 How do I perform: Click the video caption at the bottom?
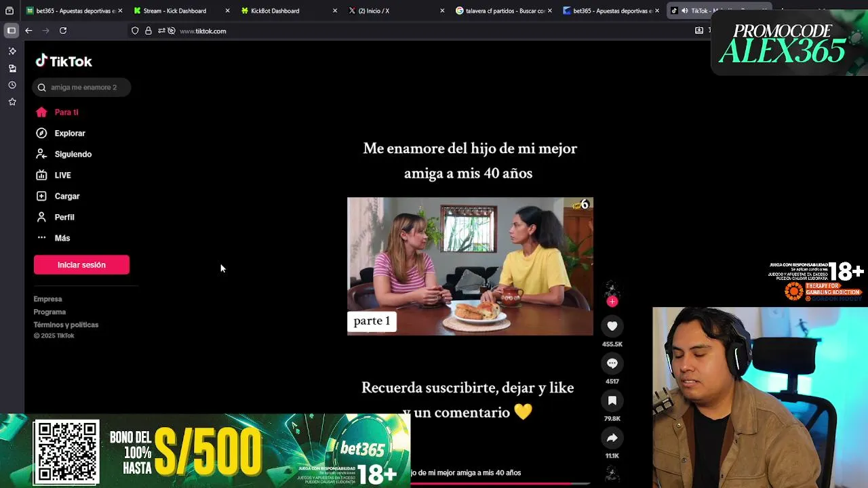click(x=467, y=472)
